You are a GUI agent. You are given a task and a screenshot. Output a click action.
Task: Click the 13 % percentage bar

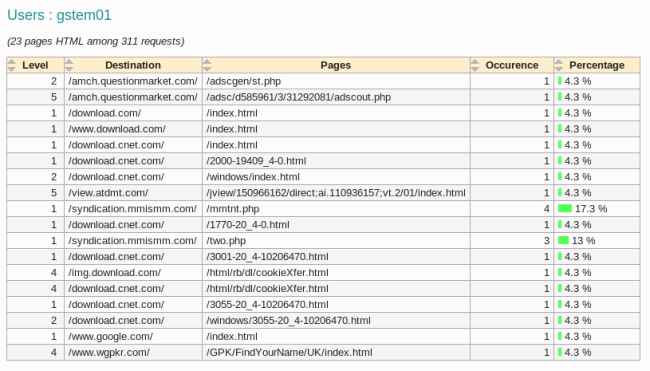pyautogui.click(x=563, y=240)
